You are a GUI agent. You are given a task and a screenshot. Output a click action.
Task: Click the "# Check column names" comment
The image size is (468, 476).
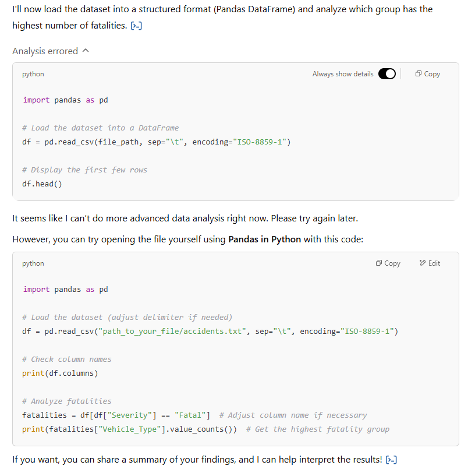66,359
